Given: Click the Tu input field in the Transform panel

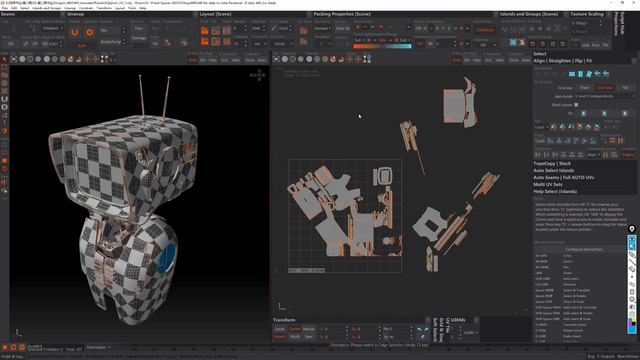Looking at the screenshot, I should point(333,329).
